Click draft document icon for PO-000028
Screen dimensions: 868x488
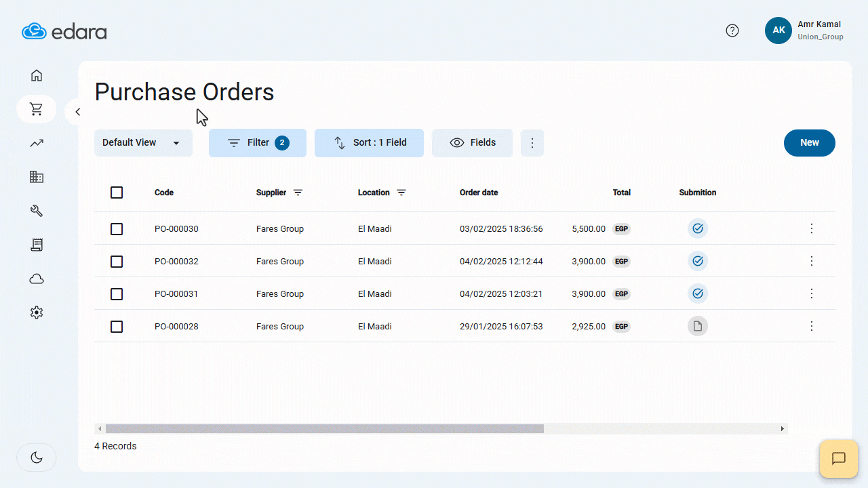tap(698, 326)
